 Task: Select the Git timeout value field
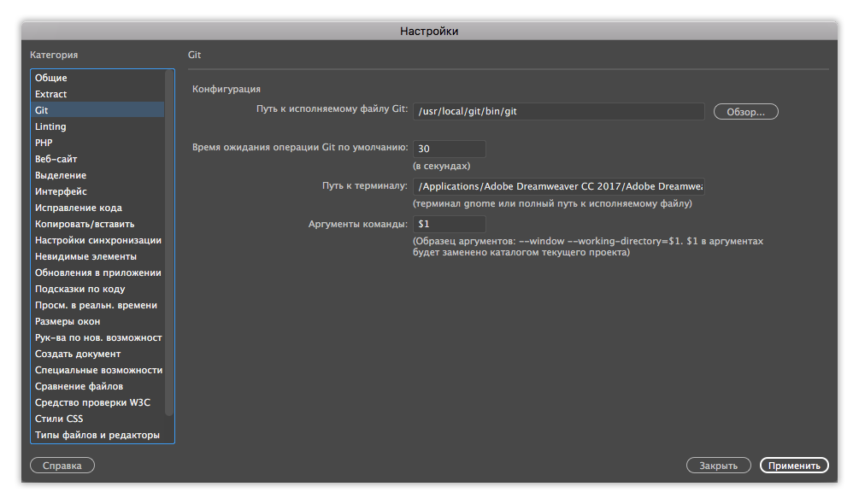pos(449,148)
